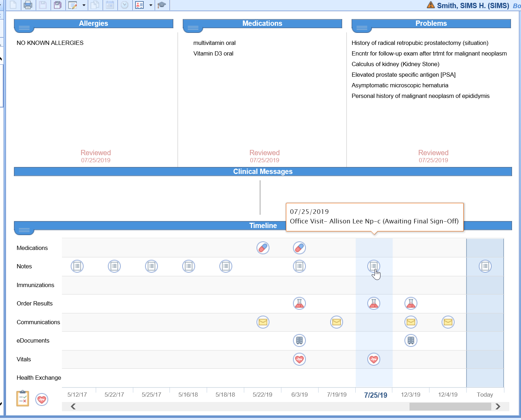The width and height of the screenshot is (521, 420).
Task: Open the 6/3/19 vitals heart icon
Action: (x=299, y=359)
